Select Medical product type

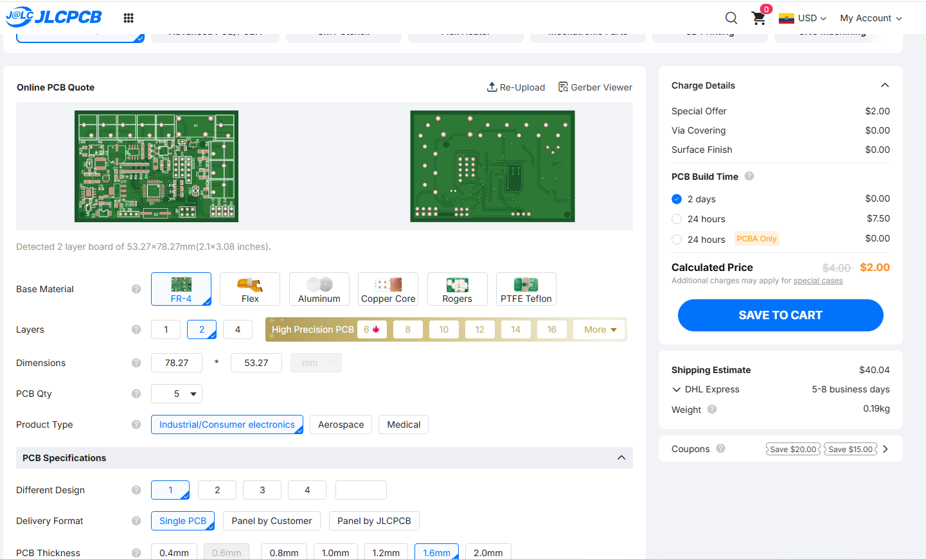pyautogui.click(x=404, y=424)
